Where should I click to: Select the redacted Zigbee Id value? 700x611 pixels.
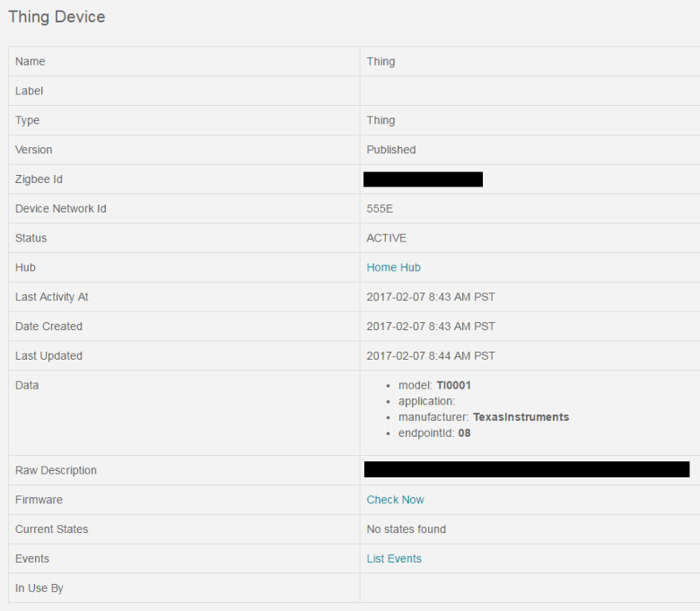423,179
